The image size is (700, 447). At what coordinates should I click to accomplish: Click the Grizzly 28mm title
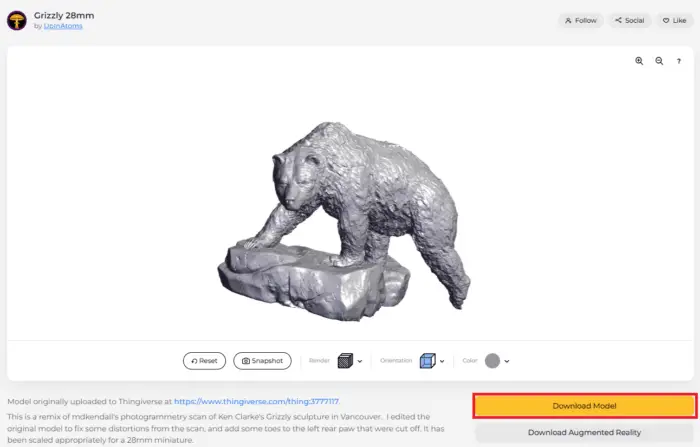click(64, 15)
